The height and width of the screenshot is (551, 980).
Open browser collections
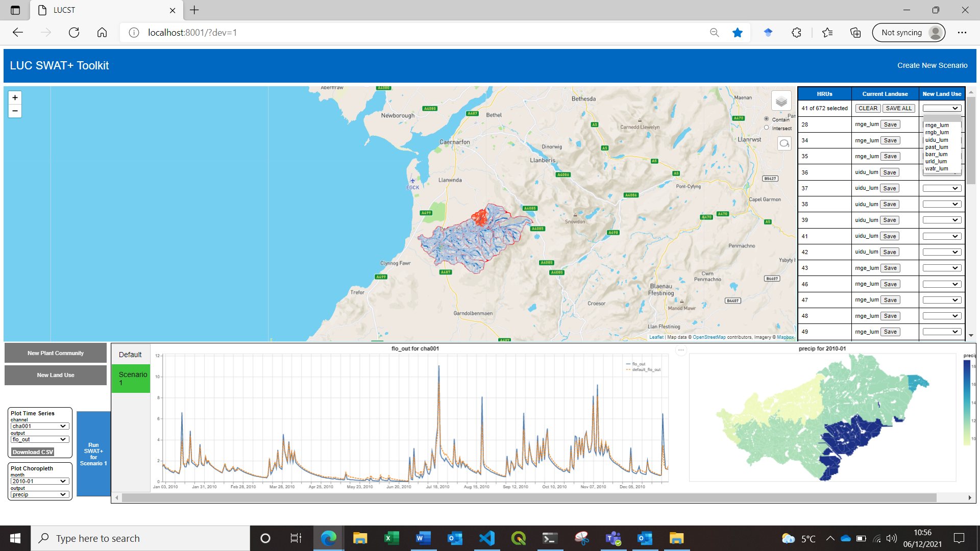pyautogui.click(x=855, y=33)
